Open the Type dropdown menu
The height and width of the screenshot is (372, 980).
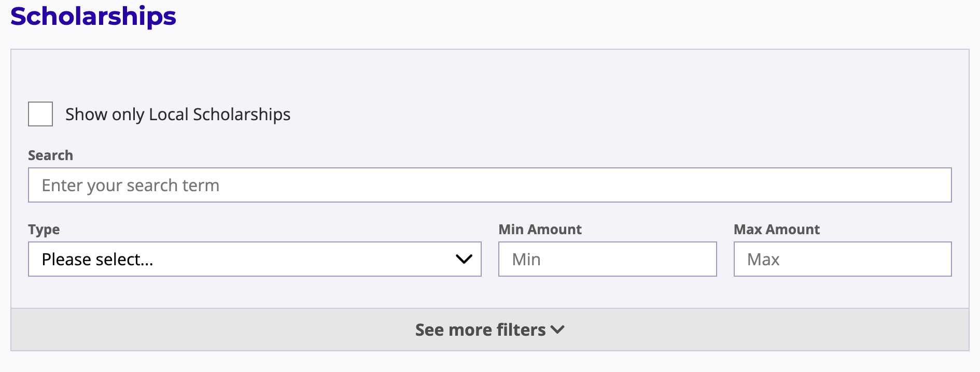(255, 259)
